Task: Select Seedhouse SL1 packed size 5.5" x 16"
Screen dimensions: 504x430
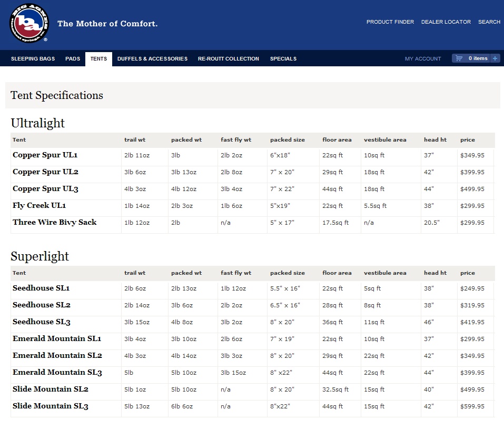Action: pyautogui.click(x=285, y=289)
